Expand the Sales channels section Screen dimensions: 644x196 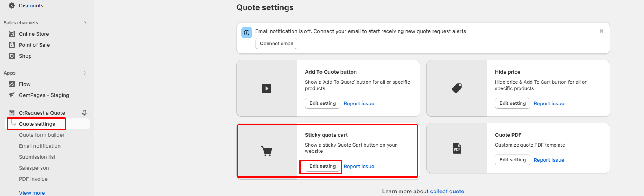pos(85,23)
